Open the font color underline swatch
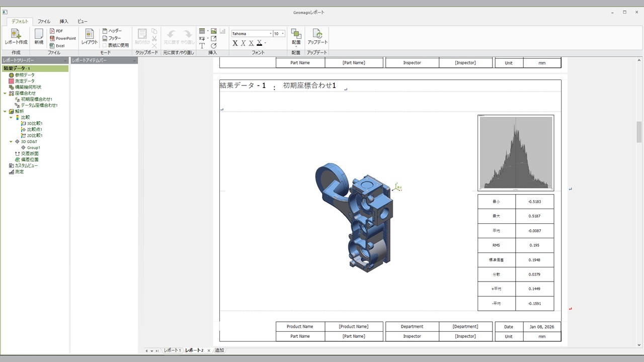 (x=259, y=43)
